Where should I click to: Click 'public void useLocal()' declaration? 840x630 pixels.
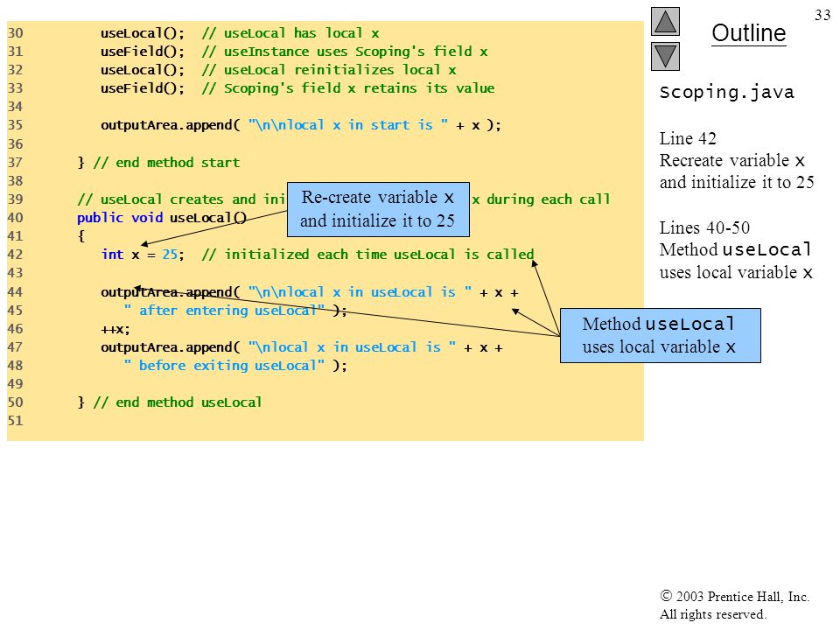click(162, 218)
